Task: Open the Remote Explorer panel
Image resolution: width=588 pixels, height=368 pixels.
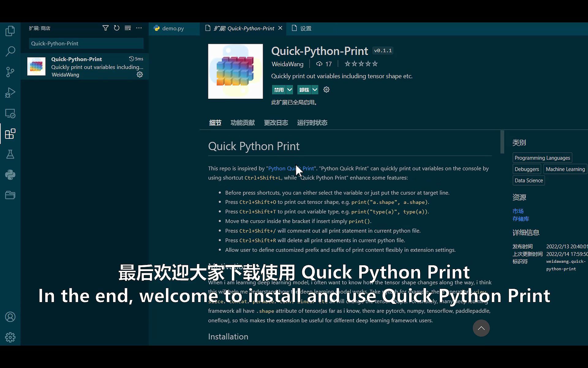Action: [10, 113]
